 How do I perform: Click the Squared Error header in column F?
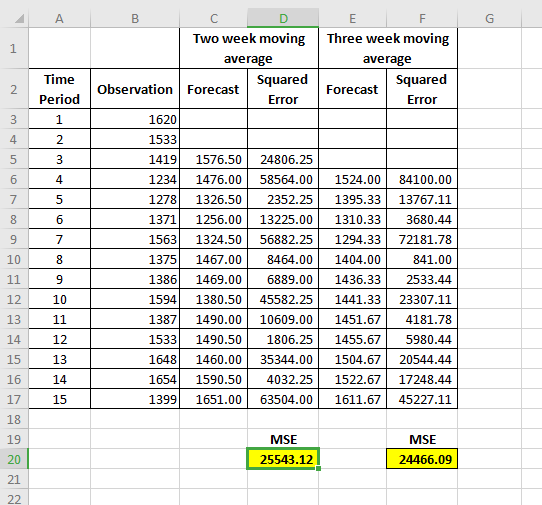(422, 89)
